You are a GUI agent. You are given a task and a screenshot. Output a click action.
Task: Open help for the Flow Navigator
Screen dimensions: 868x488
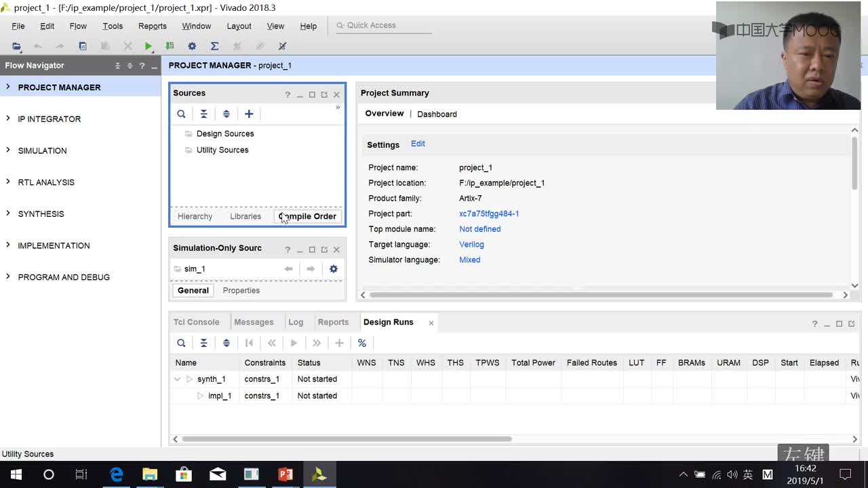coord(142,66)
